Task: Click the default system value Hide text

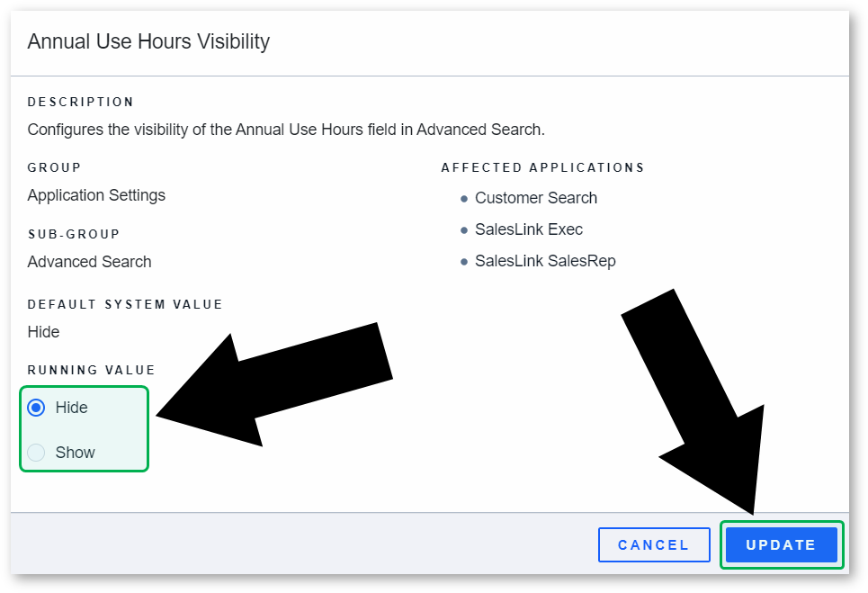Action: (43, 332)
